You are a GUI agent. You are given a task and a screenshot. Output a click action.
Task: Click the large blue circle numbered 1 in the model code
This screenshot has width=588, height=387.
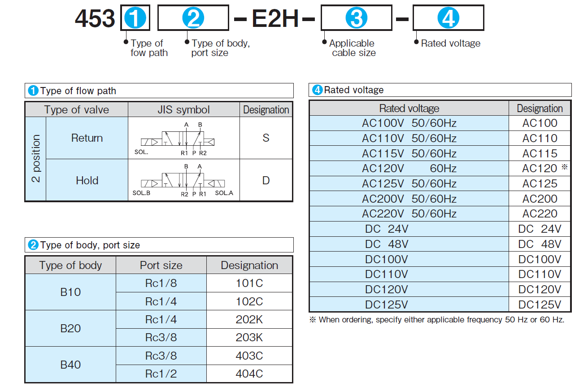point(135,18)
